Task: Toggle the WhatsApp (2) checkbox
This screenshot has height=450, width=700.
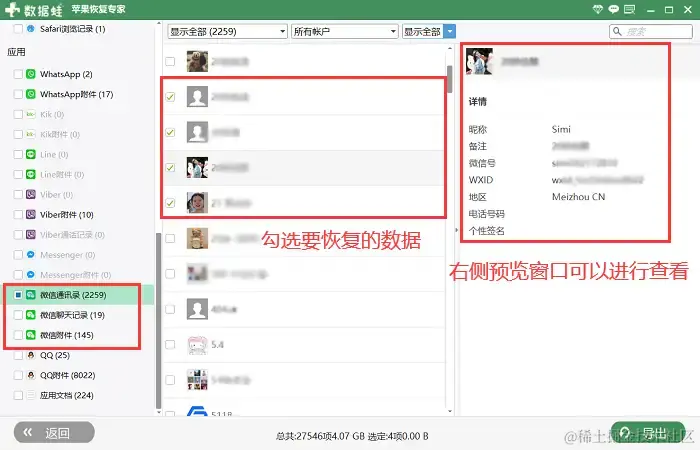Action: click(18, 74)
